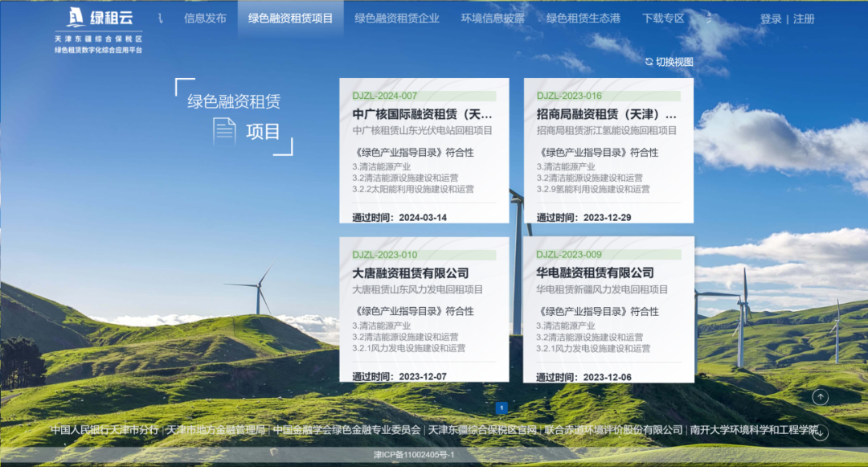Viewport: 868px width, 467px height.
Task: Click the 津ICP备11002405号-1 link
Action: pos(414,455)
